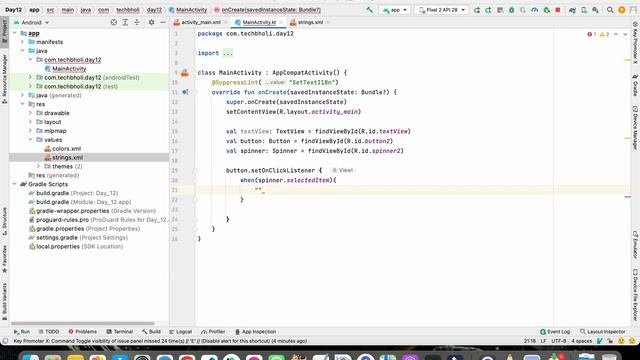Collapse the app module tree node

tap(15, 33)
